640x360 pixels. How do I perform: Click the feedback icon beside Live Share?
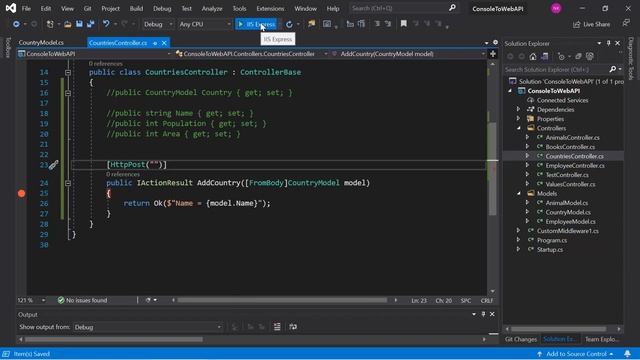click(626, 24)
